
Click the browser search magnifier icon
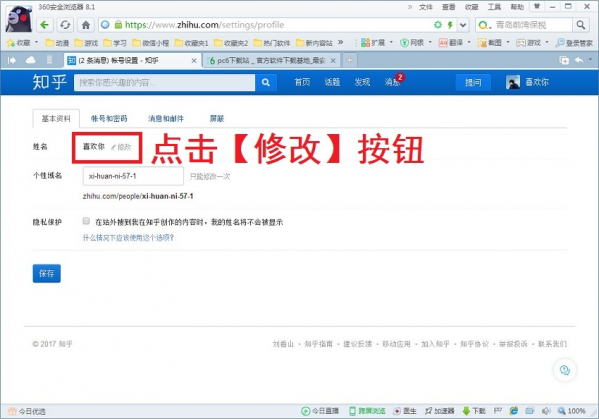(581, 25)
